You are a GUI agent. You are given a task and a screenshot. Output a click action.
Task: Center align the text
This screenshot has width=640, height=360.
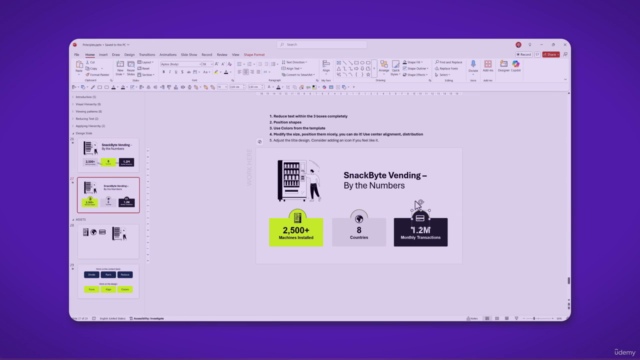pyautogui.click(x=246, y=72)
